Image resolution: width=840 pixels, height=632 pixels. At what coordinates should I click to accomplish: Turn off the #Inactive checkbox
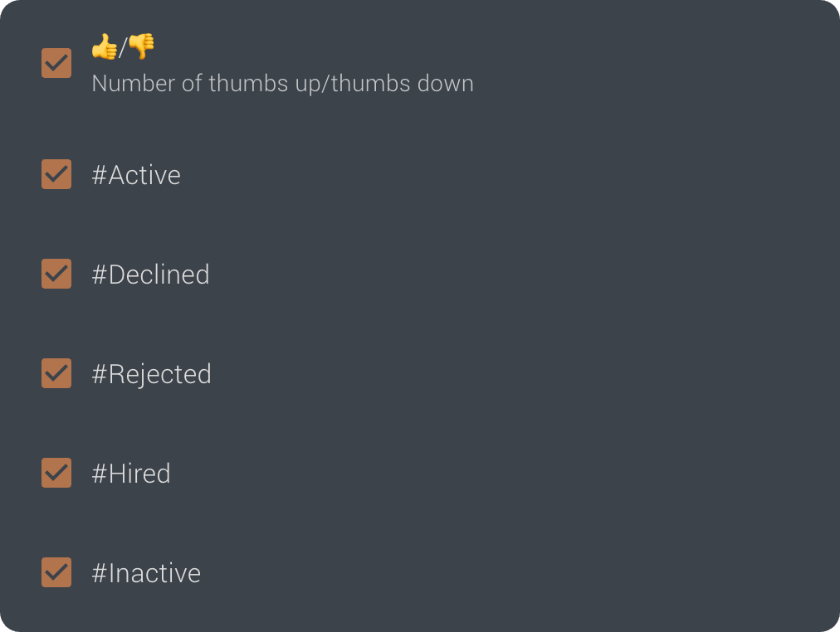click(x=56, y=572)
